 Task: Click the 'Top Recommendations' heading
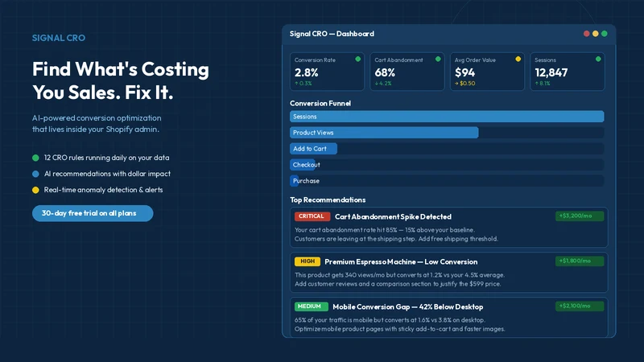(328, 200)
